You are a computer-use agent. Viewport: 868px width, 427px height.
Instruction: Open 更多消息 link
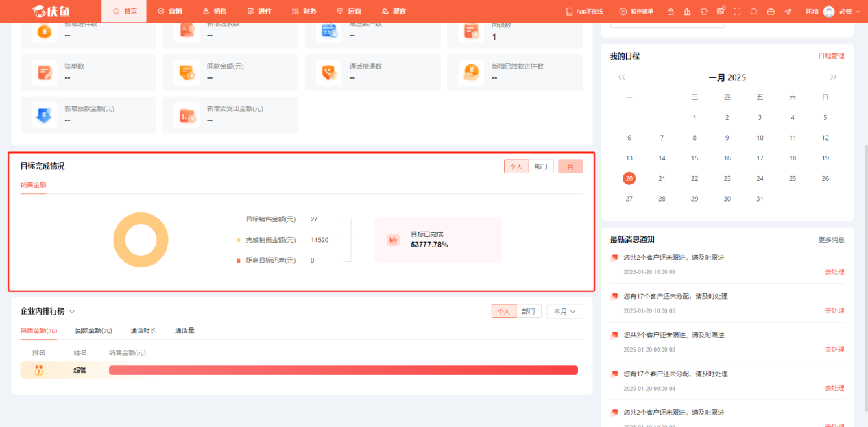click(x=832, y=240)
